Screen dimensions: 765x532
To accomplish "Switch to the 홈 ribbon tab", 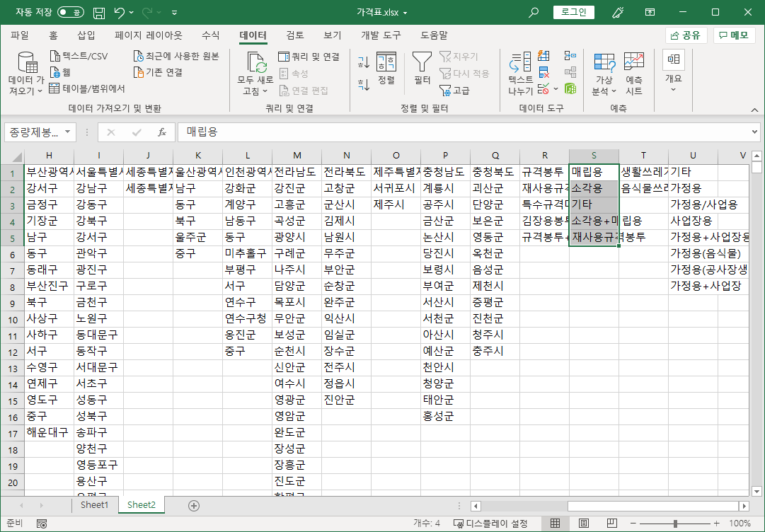I will coord(53,35).
